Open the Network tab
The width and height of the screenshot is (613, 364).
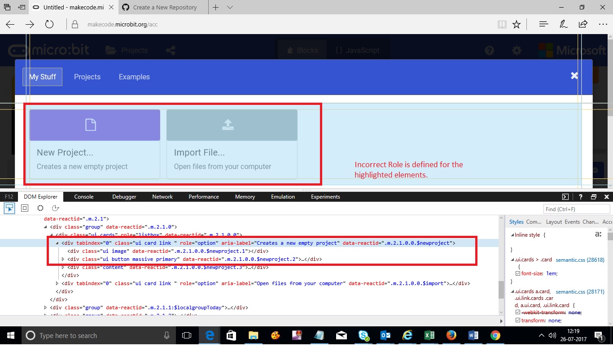point(162,197)
